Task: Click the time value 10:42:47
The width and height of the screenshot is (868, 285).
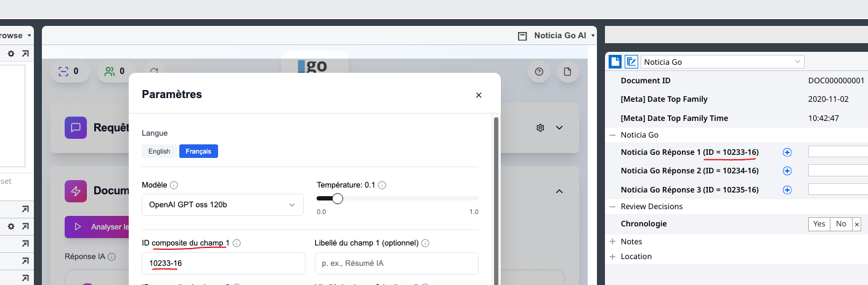Action: 824,118
